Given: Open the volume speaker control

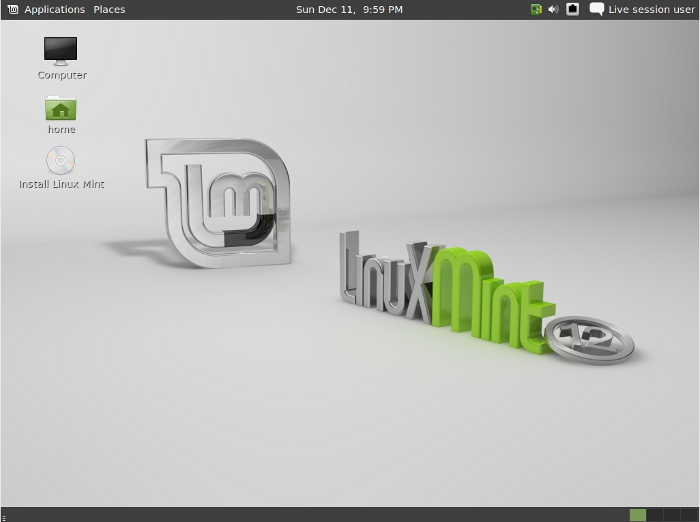Looking at the screenshot, I should point(554,10).
